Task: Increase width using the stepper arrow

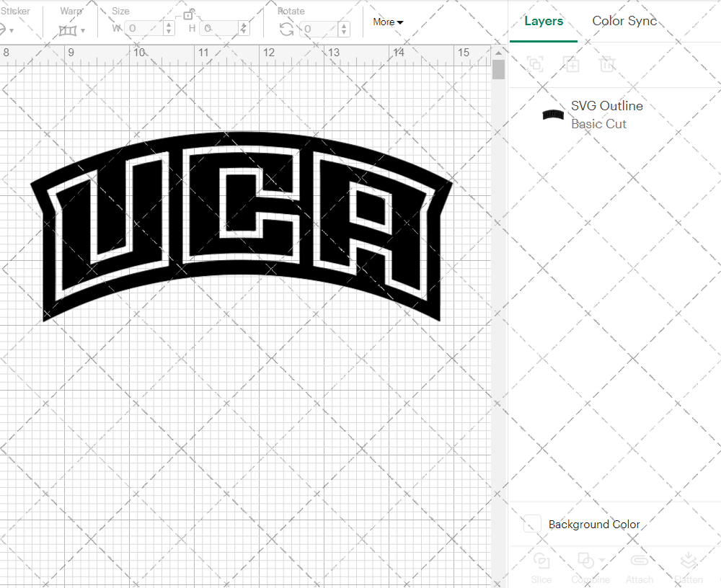Action: tap(168, 25)
